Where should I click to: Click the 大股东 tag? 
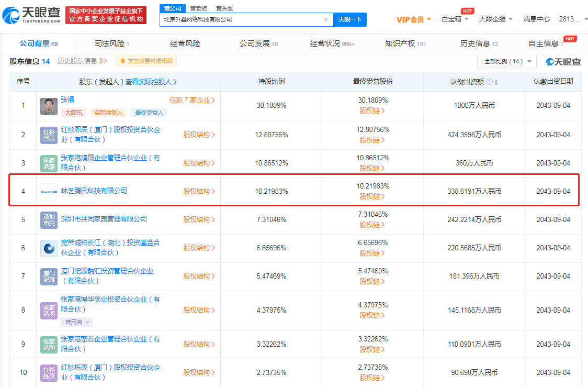click(x=73, y=113)
